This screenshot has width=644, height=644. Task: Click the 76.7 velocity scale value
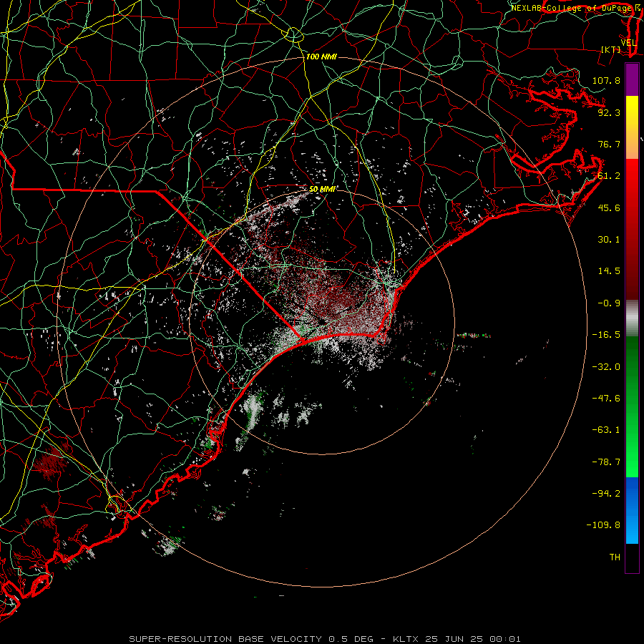tap(609, 144)
